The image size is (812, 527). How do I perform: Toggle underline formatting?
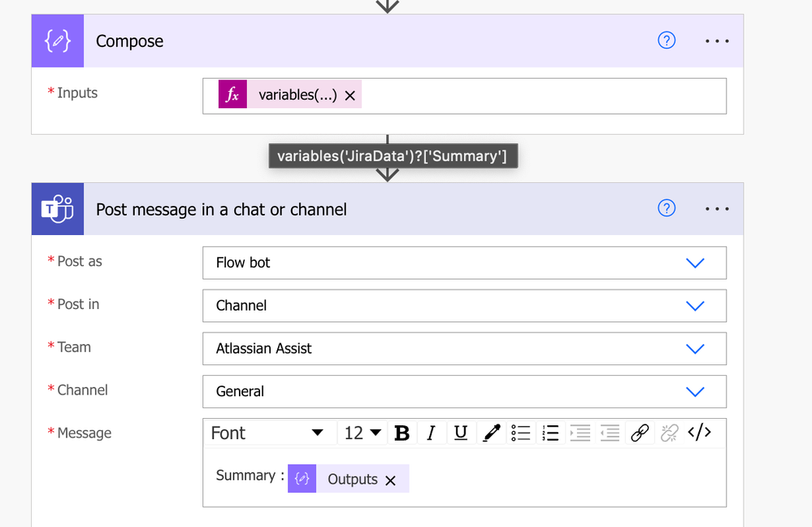tap(460, 433)
